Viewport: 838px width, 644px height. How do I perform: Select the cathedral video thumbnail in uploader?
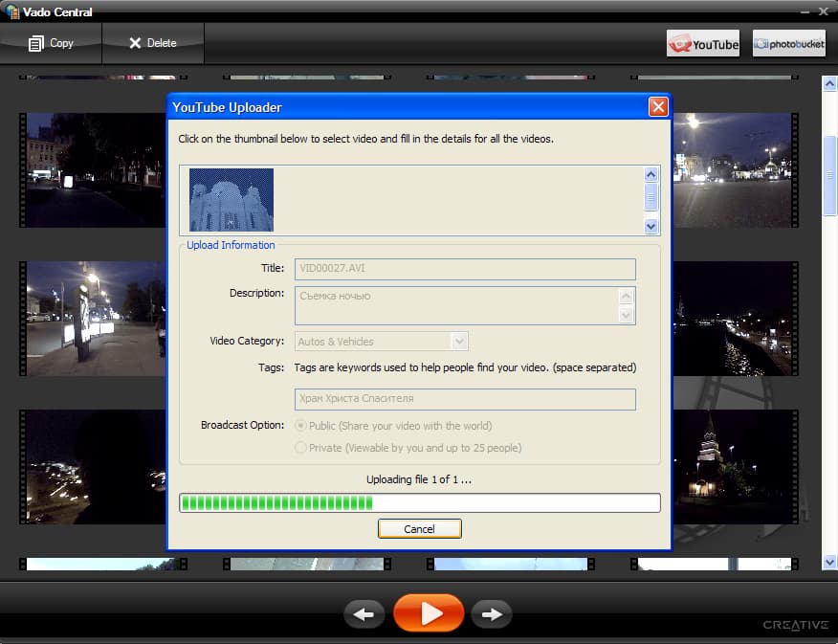tap(232, 200)
